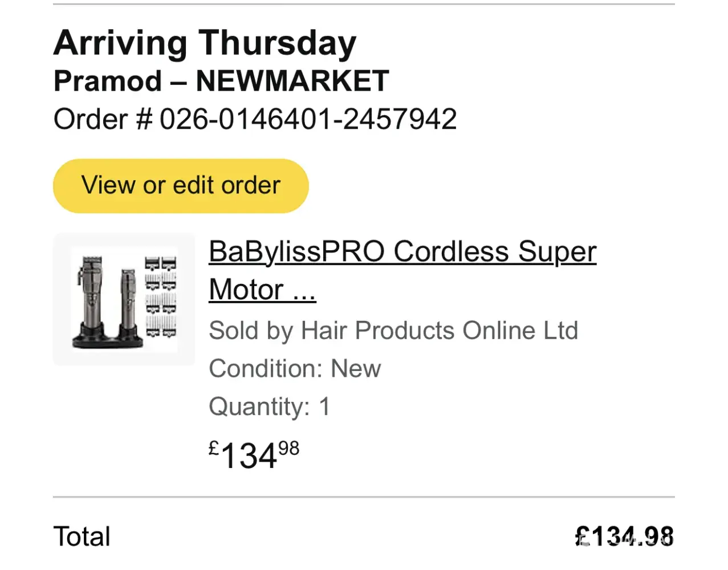This screenshot has width=728, height=570.
Task: Click the smaller trimmer in product image
Action: point(127,302)
